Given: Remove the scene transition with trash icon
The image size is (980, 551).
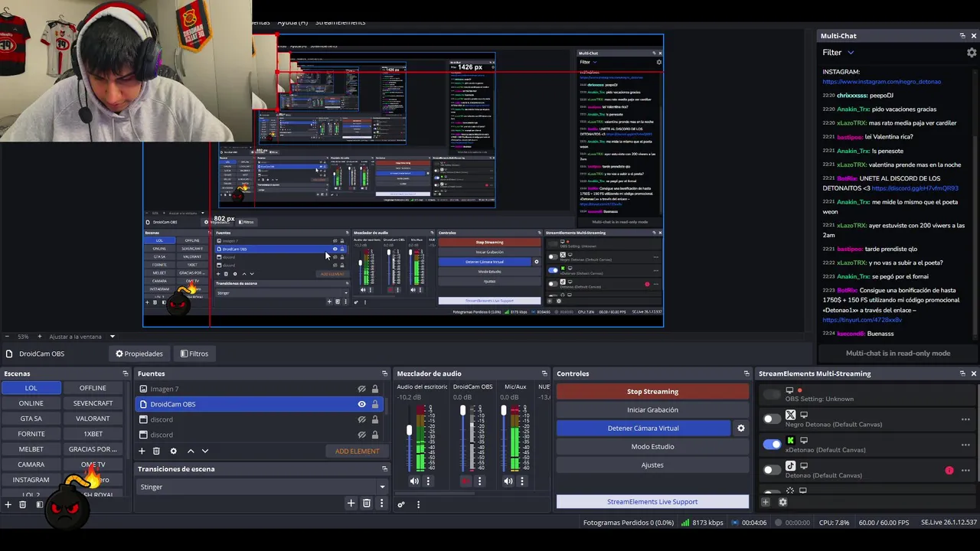Looking at the screenshot, I should [x=367, y=503].
